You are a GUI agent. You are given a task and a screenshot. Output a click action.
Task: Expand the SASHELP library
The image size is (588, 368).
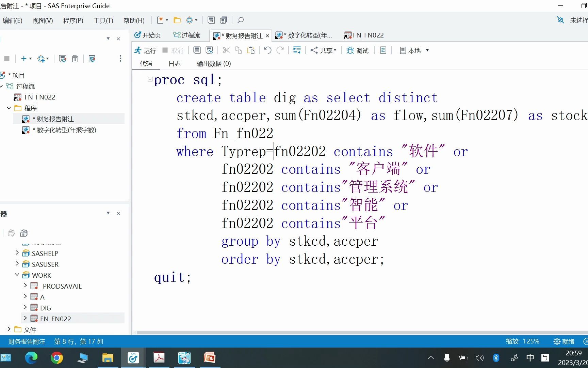(17, 253)
